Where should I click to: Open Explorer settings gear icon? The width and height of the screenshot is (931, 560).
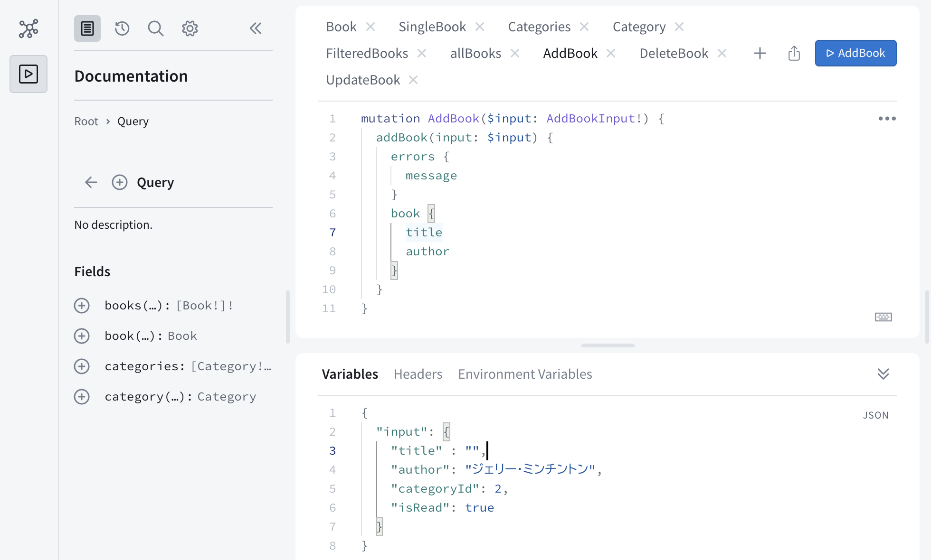coord(190,28)
